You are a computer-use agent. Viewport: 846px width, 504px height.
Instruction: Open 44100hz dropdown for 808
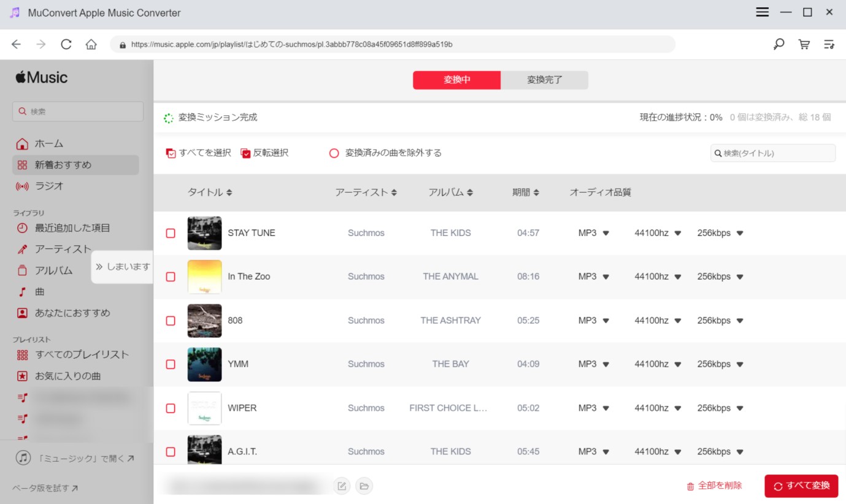tap(658, 321)
